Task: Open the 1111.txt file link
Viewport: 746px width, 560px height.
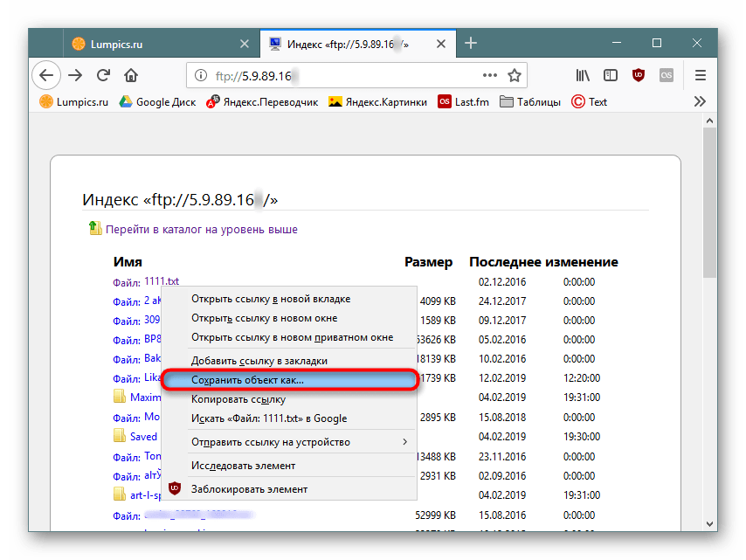Action: click(x=162, y=281)
